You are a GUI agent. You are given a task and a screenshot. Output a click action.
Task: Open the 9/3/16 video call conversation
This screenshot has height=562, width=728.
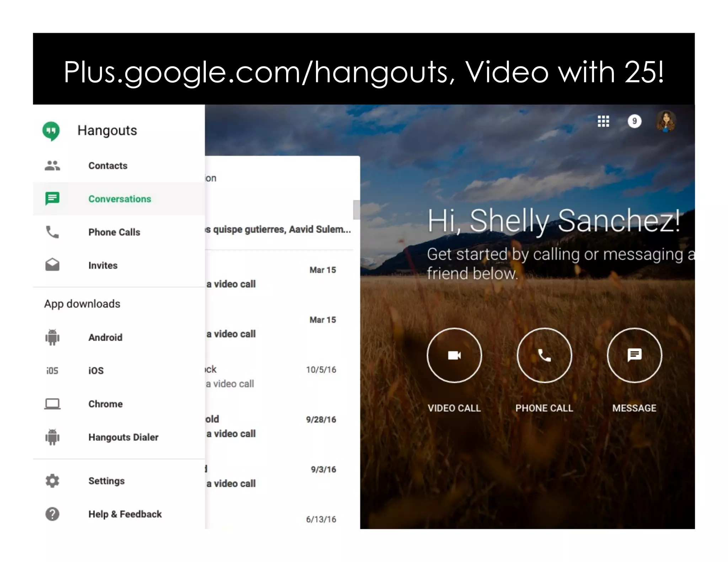click(x=279, y=476)
